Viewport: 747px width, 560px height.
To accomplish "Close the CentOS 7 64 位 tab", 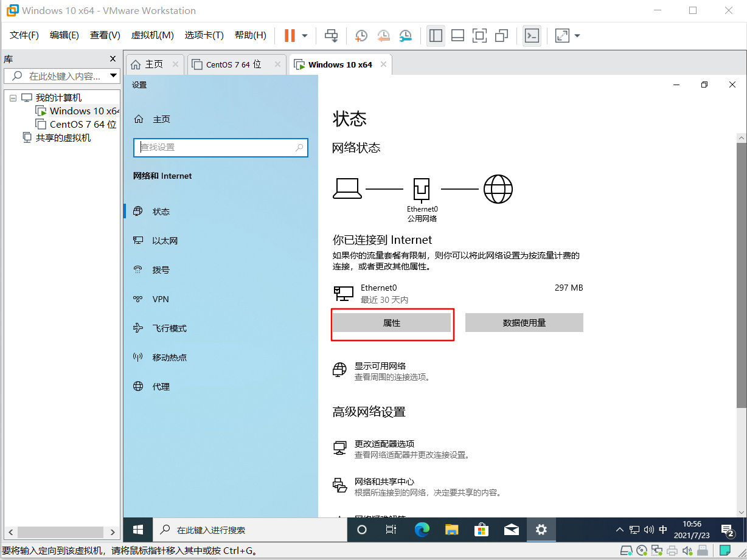I will [x=277, y=64].
